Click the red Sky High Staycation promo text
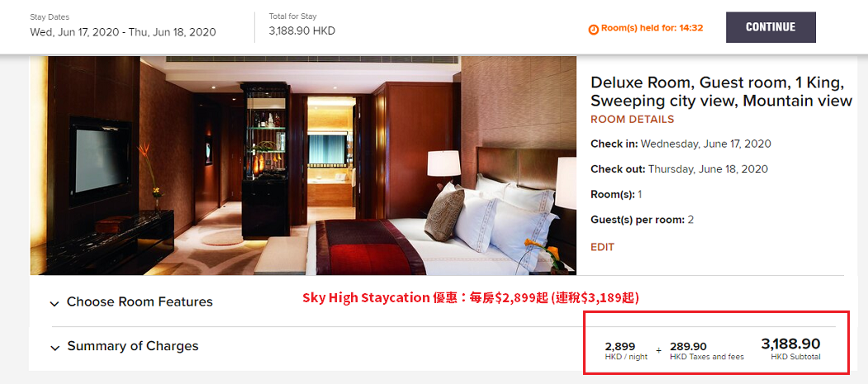This screenshot has height=384, width=868. [471, 298]
